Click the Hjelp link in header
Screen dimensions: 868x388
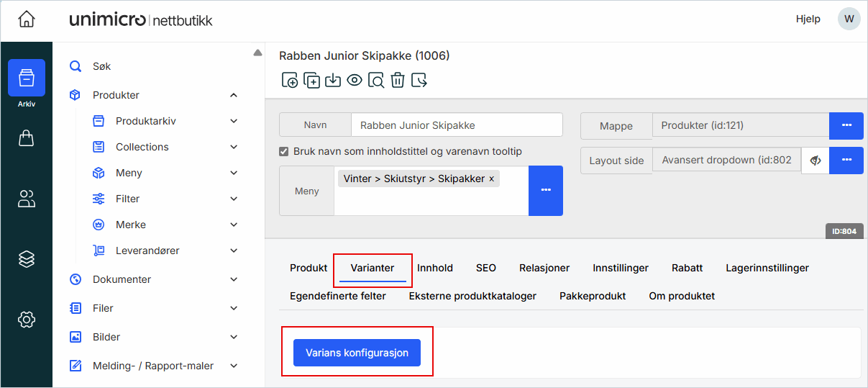pos(808,19)
